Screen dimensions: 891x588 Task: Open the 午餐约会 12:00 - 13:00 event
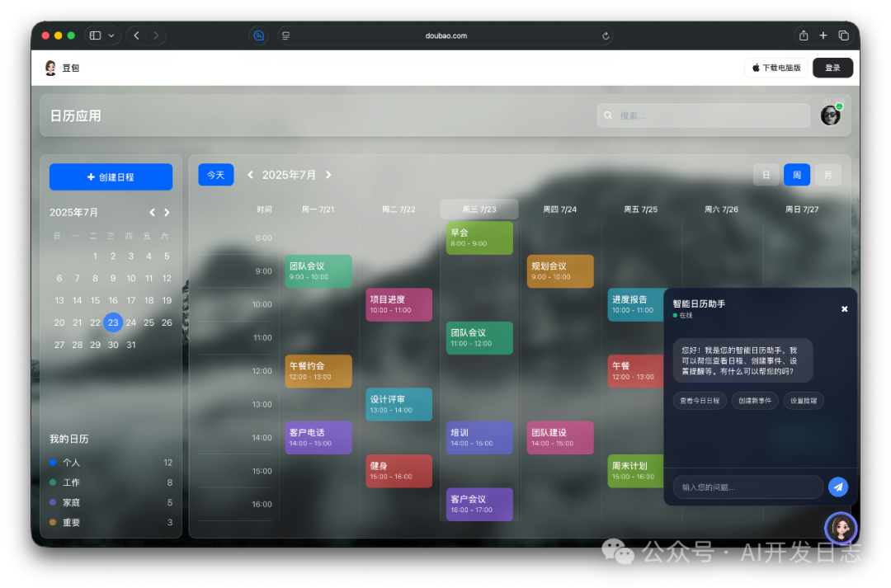(x=318, y=371)
